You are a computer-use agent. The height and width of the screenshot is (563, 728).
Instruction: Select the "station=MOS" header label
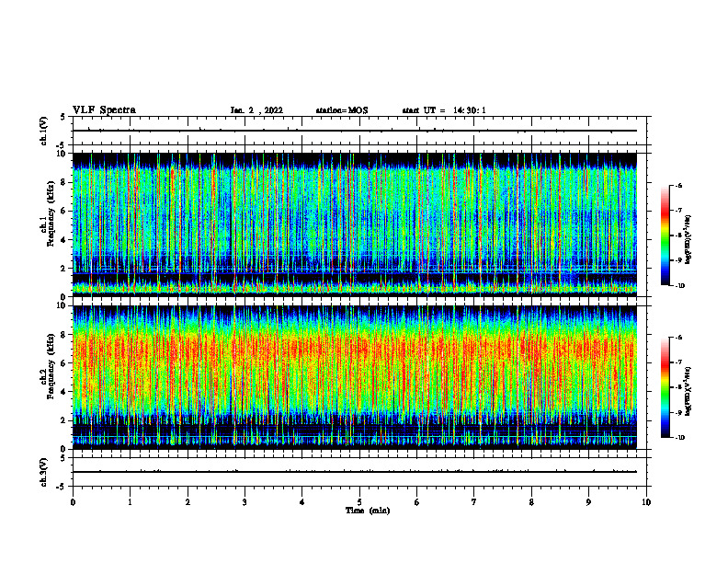(x=342, y=110)
